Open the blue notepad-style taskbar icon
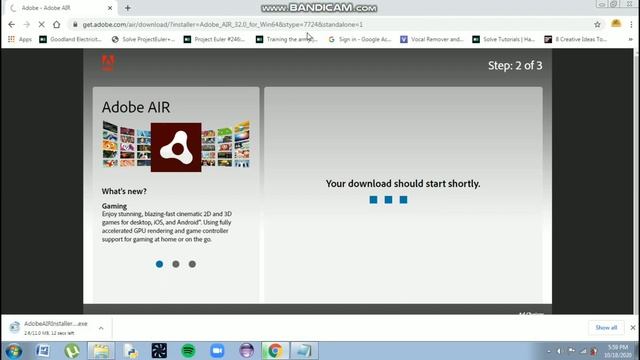 point(304,351)
